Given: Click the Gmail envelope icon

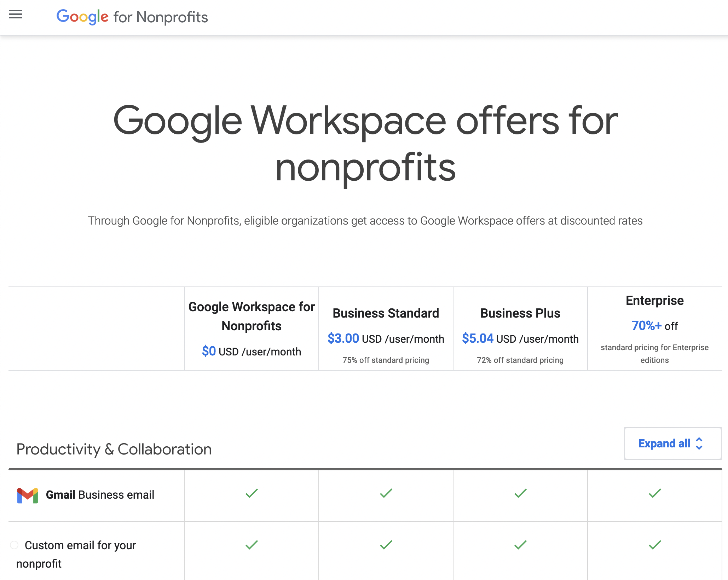Looking at the screenshot, I should pyautogui.click(x=28, y=495).
